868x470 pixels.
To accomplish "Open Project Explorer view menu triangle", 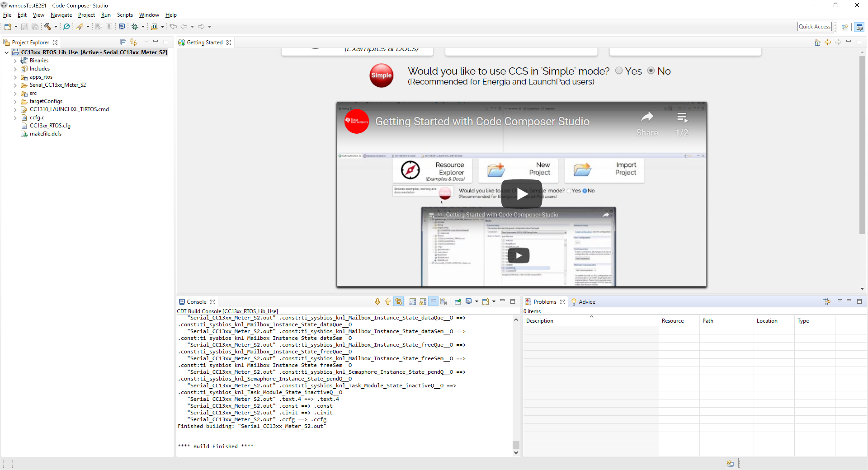I will (x=146, y=41).
